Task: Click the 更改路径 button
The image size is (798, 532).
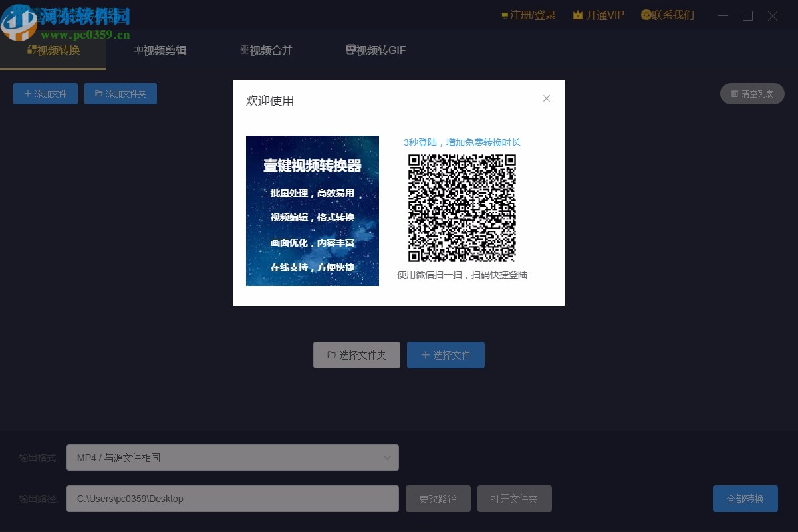Action: (x=438, y=499)
